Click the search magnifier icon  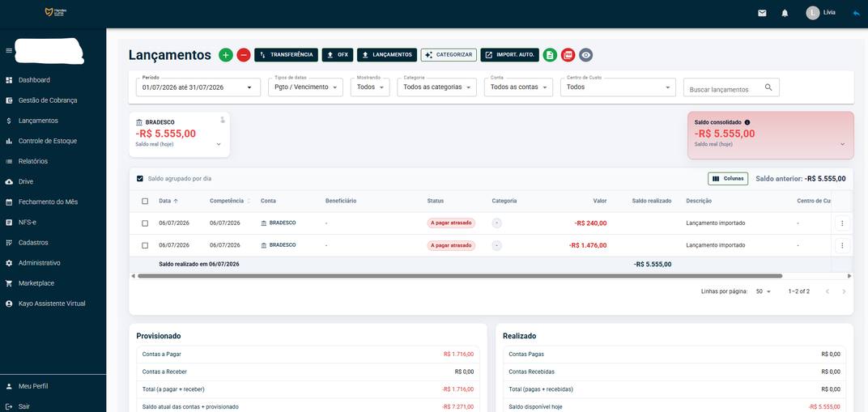tap(768, 87)
